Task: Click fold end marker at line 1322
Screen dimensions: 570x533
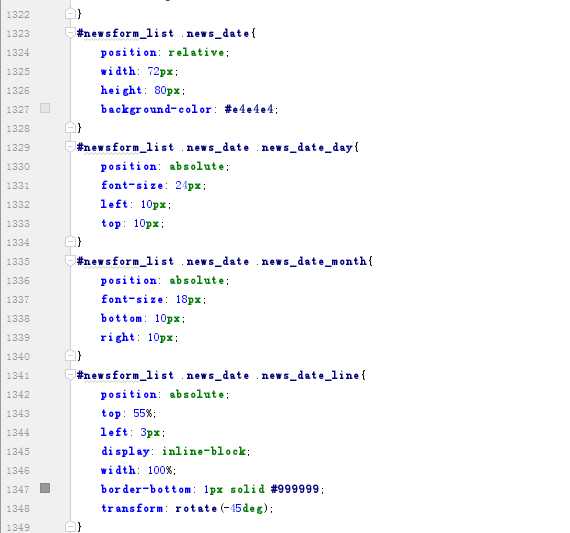Action: (x=70, y=14)
